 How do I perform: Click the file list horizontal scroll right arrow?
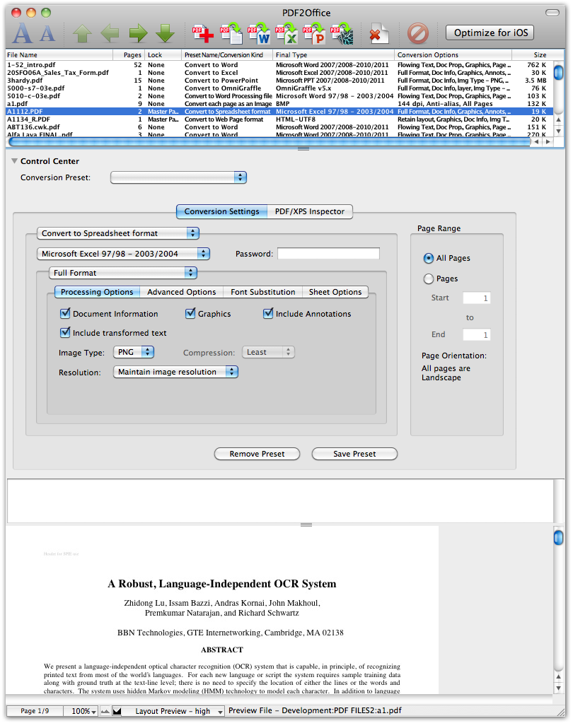[x=548, y=141]
